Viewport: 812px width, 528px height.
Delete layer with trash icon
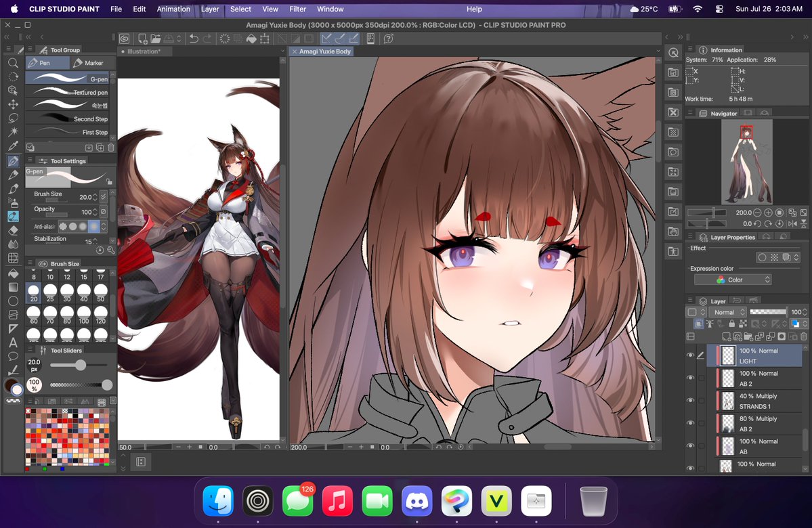[x=804, y=336]
